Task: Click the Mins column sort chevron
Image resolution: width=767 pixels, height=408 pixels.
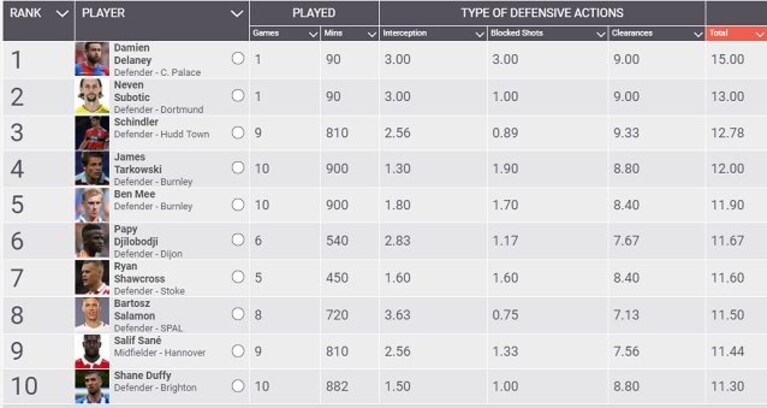Action: (x=372, y=34)
